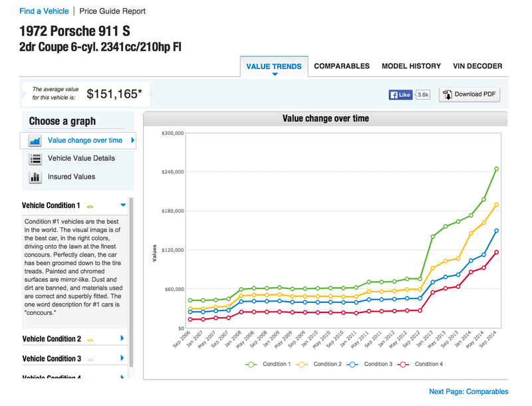Expand the Vehicle Condition 2 section
This screenshot has width=532, height=406.
click(74, 339)
